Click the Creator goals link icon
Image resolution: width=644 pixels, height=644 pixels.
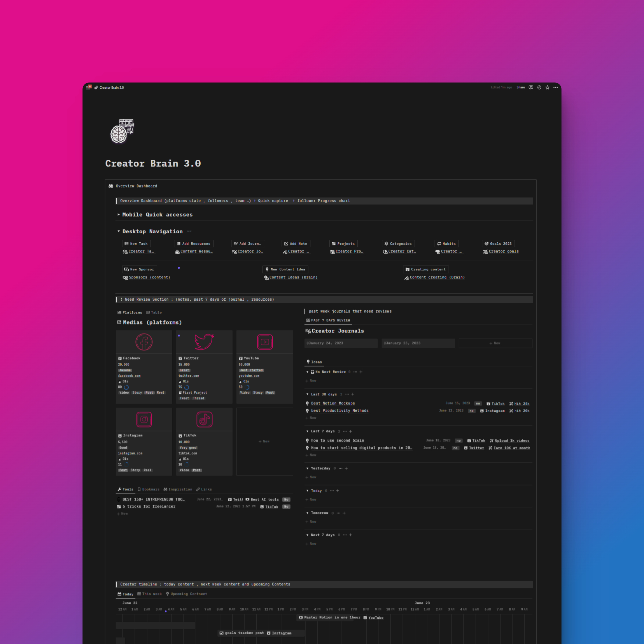485,252
